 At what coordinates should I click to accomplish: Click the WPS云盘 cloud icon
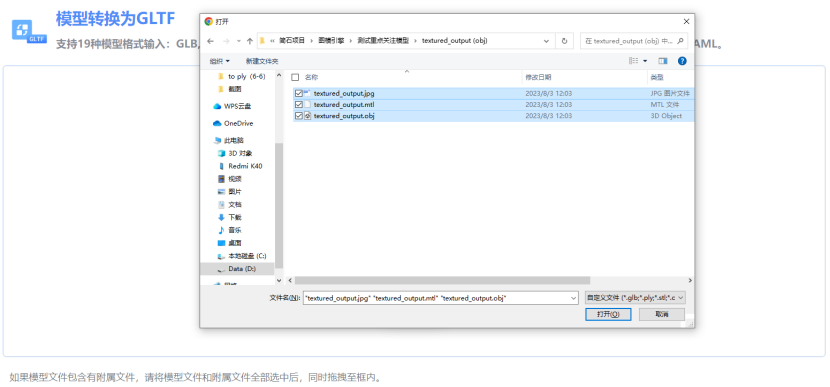coord(216,106)
